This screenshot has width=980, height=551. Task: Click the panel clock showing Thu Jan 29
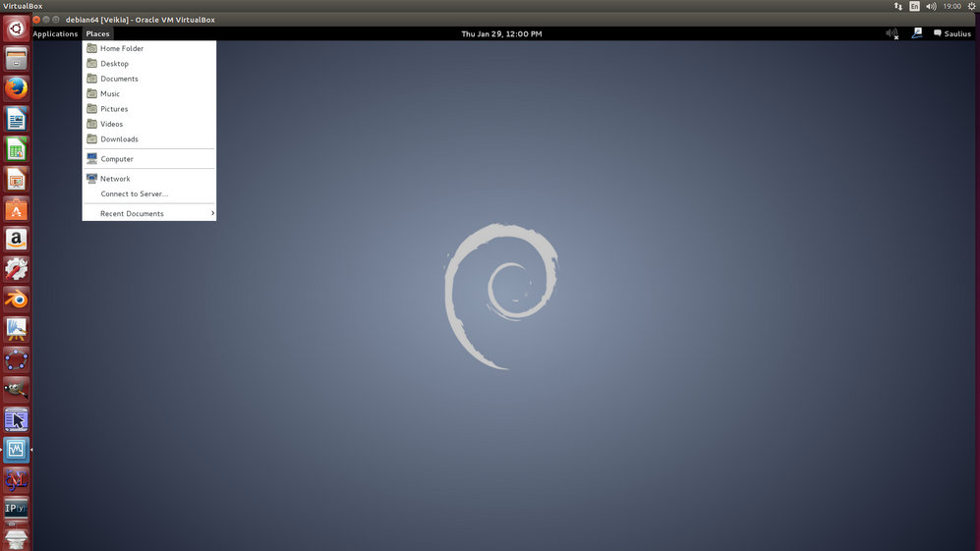(501, 33)
